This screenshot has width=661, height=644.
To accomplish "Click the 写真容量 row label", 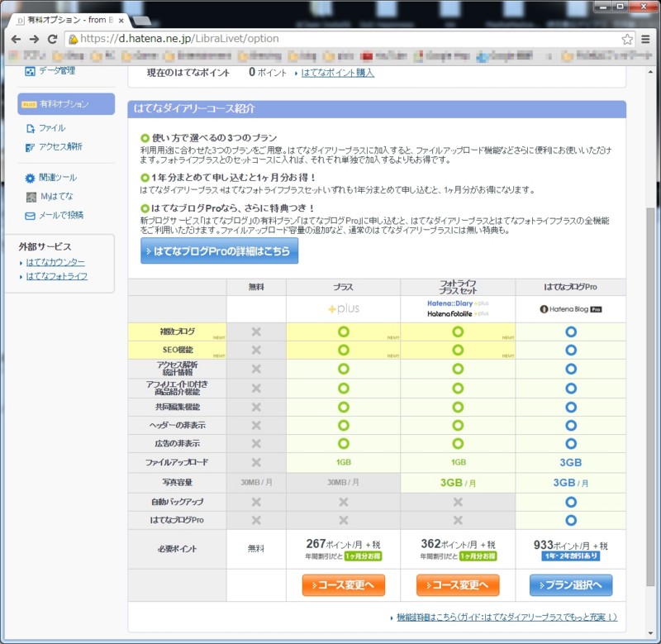I will [x=178, y=483].
